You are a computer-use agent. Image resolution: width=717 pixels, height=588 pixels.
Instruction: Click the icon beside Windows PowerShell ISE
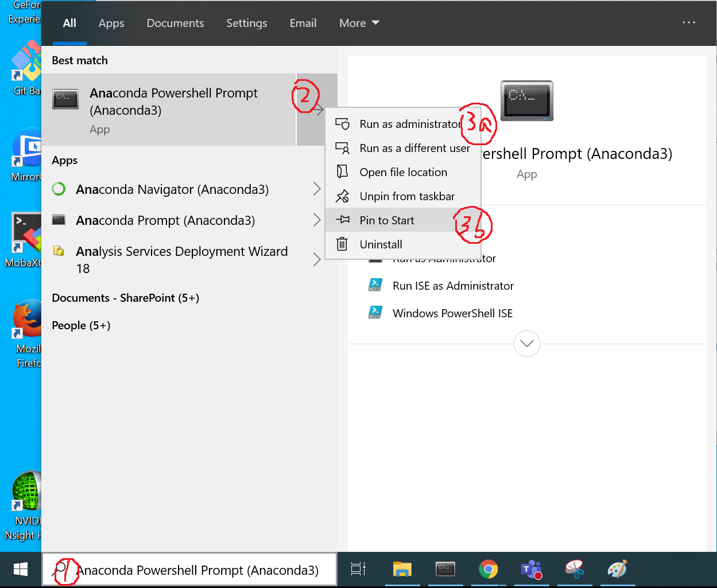[x=375, y=313]
